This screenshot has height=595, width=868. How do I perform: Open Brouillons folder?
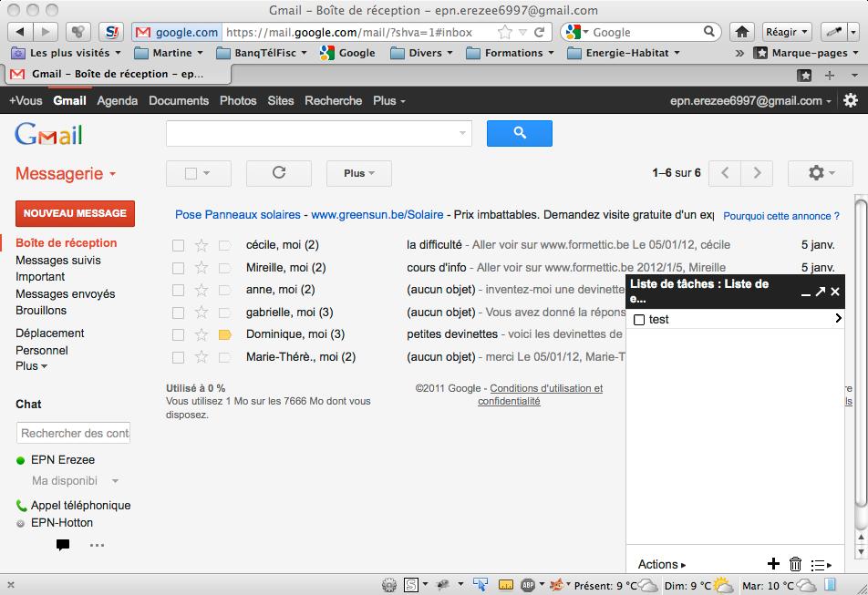41,310
